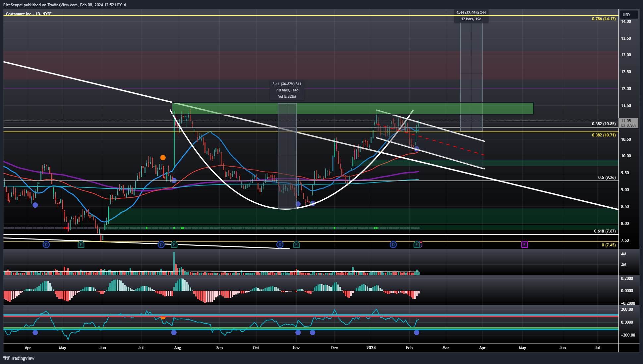Click the earnings E marker in mid-May
The width and height of the screenshot is (643, 364).
[81, 245]
